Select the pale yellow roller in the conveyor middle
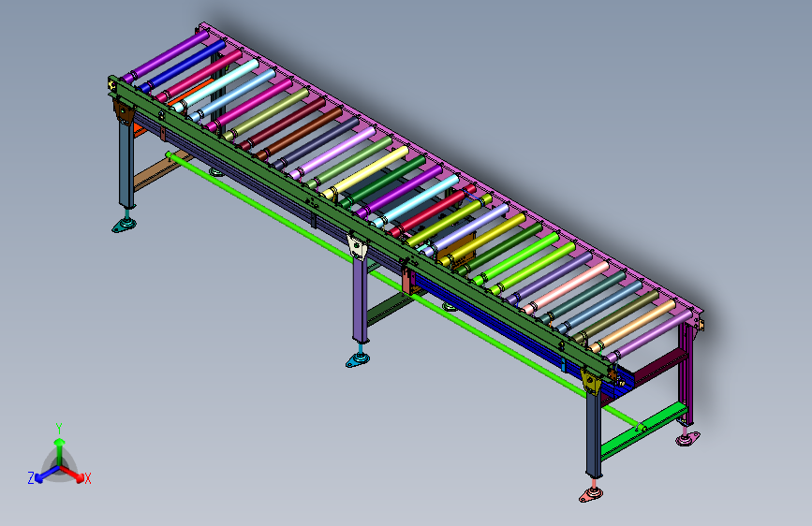 point(365,173)
